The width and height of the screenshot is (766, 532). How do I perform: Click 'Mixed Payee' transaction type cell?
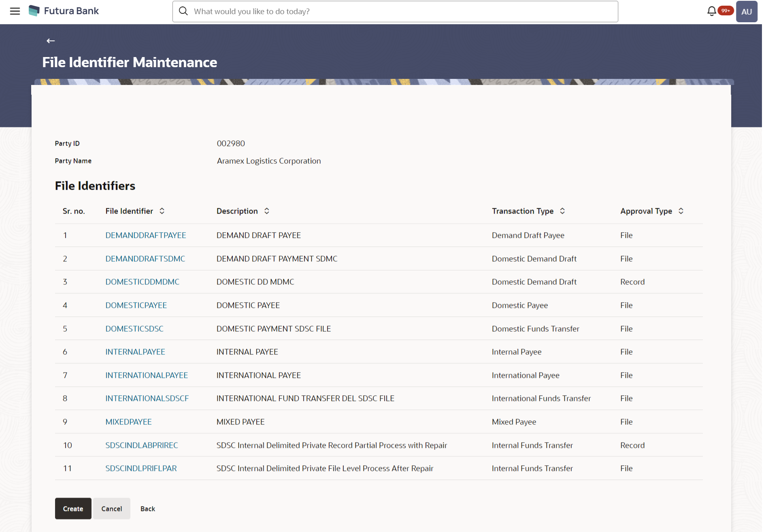[514, 422]
